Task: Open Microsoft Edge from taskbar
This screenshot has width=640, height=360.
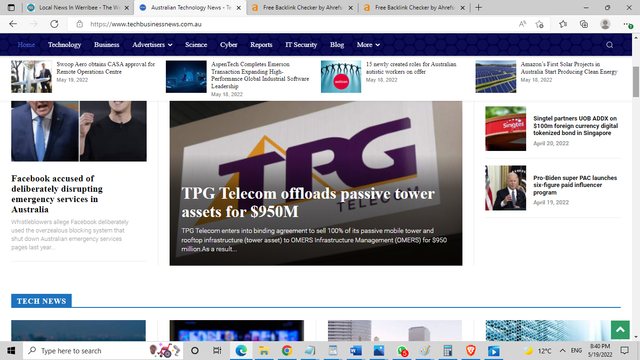Action: (x=241, y=351)
